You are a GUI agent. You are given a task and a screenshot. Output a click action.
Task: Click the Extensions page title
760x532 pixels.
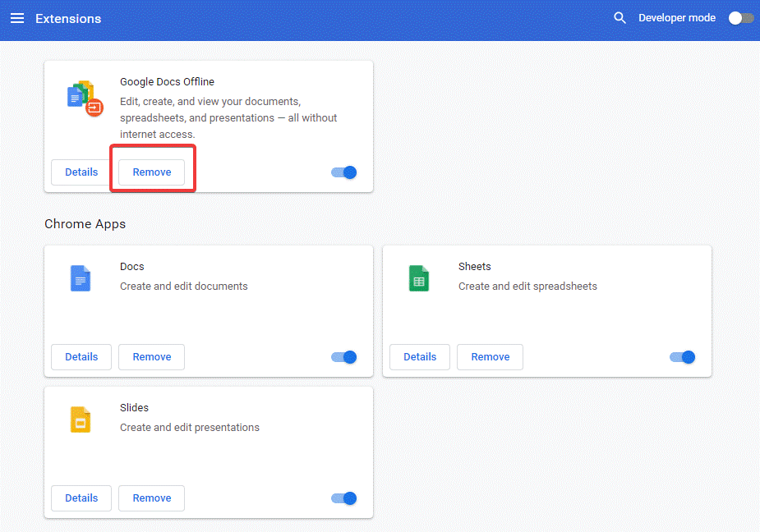pyautogui.click(x=68, y=18)
